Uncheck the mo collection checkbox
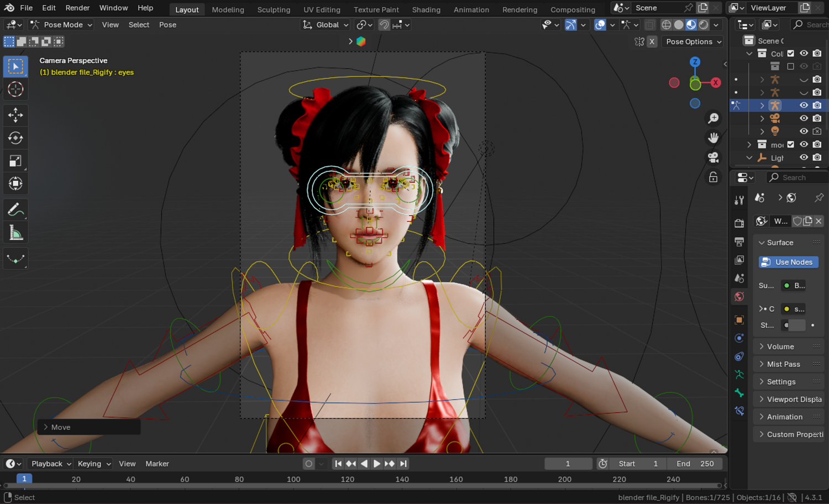 point(791,145)
